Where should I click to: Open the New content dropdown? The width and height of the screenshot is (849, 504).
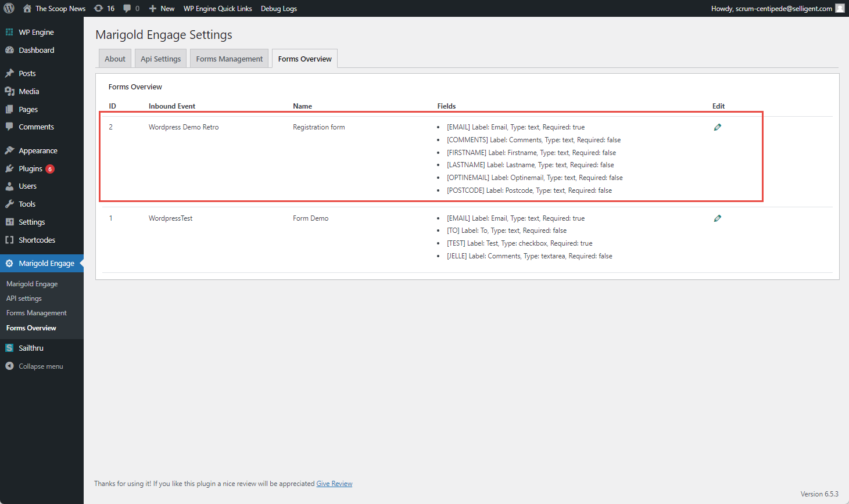(162, 8)
